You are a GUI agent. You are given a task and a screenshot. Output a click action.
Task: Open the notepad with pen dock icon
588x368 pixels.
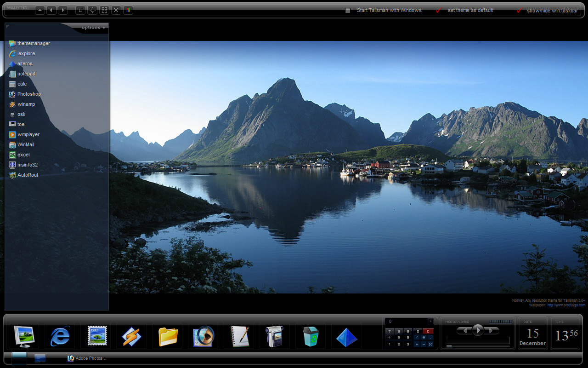[x=239, y=336]
